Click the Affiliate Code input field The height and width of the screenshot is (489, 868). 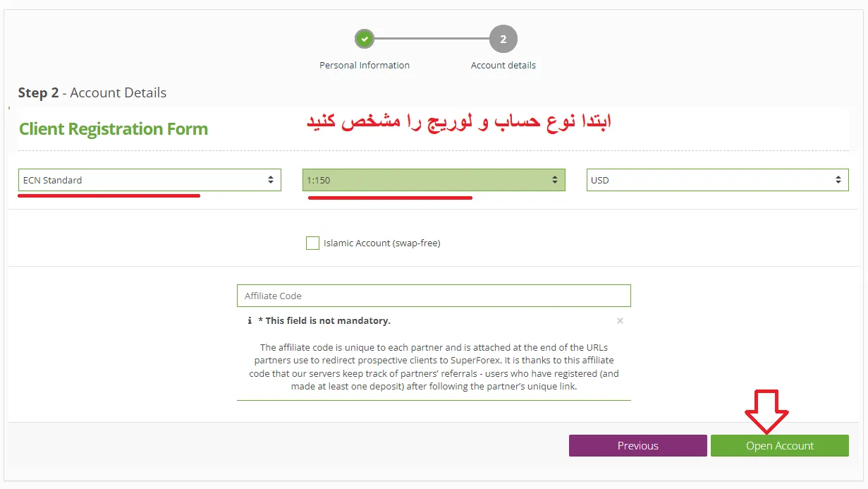point(434,295)
